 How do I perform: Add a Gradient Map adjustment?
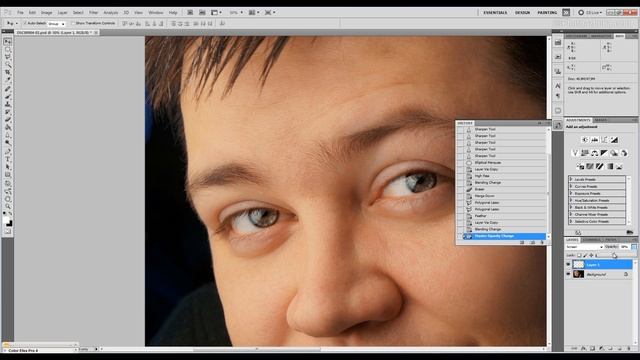pos(609,167)
